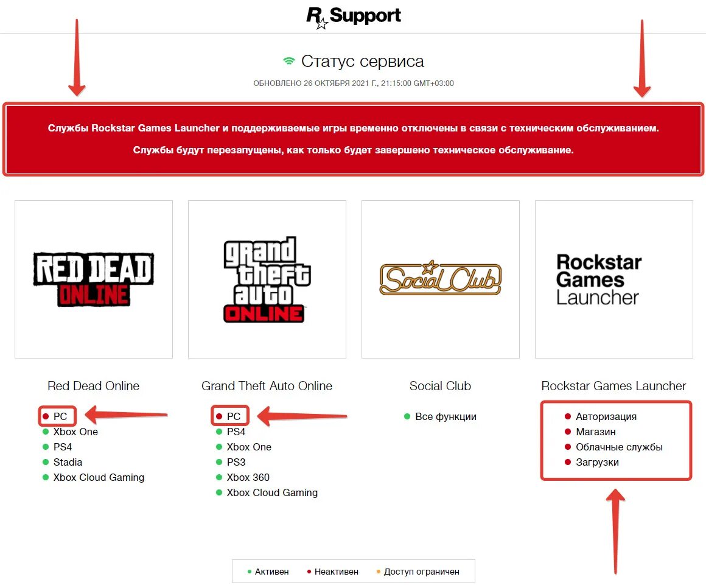The width and height of the screenshot is (706, 588).
Task: Select PS4 under Red Dead Online
Action: point(63,447)
